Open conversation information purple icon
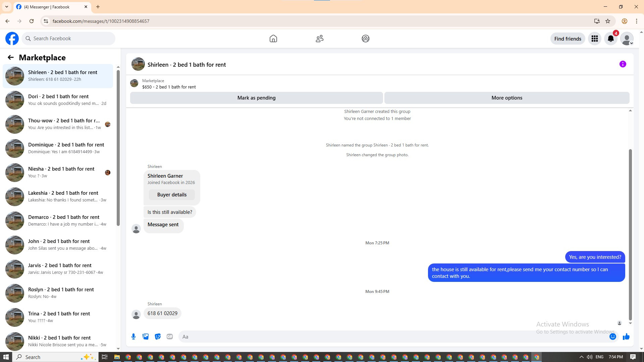Viewport: 644px width, 362px height. pyautogui.click(x=623, y=64)
